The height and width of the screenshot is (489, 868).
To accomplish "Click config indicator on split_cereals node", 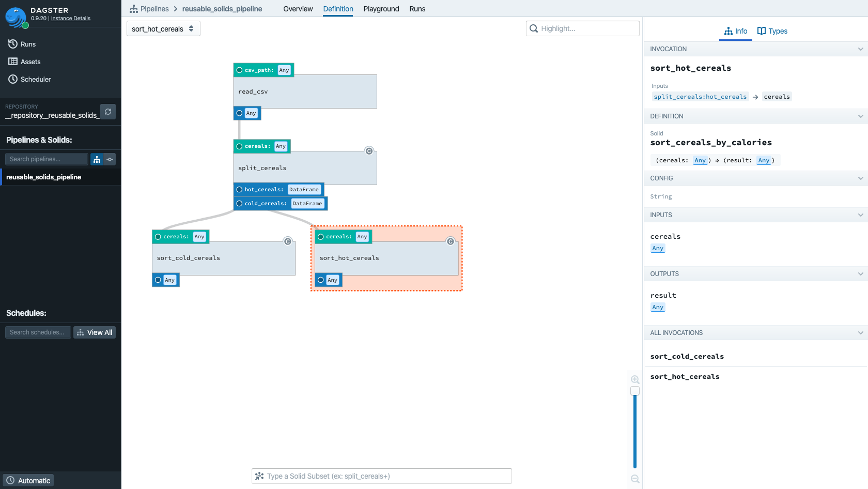I will pos(369,151).
